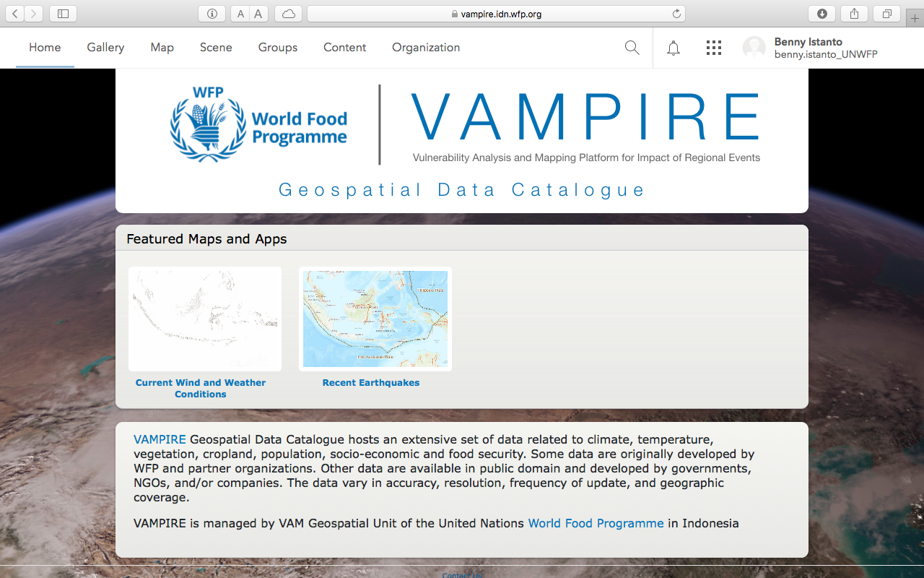Add a new tab with the plus button
The width and height of the screenshot is (924, 578).
tap(915, 17)
